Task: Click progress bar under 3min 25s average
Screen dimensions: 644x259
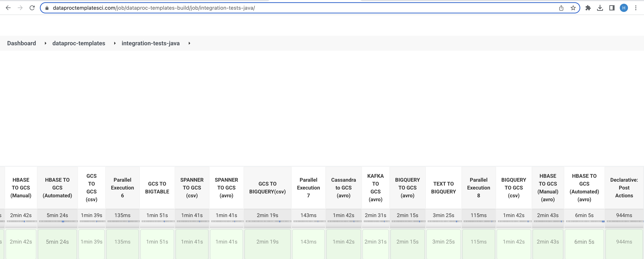Action: pyautogui.click(x=444, y=221)
